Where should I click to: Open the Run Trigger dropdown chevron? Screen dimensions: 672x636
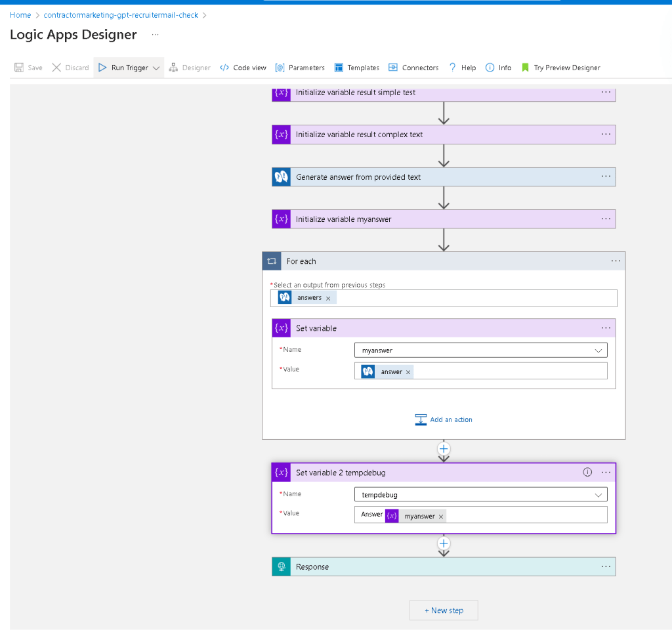[x=156, y=68]
